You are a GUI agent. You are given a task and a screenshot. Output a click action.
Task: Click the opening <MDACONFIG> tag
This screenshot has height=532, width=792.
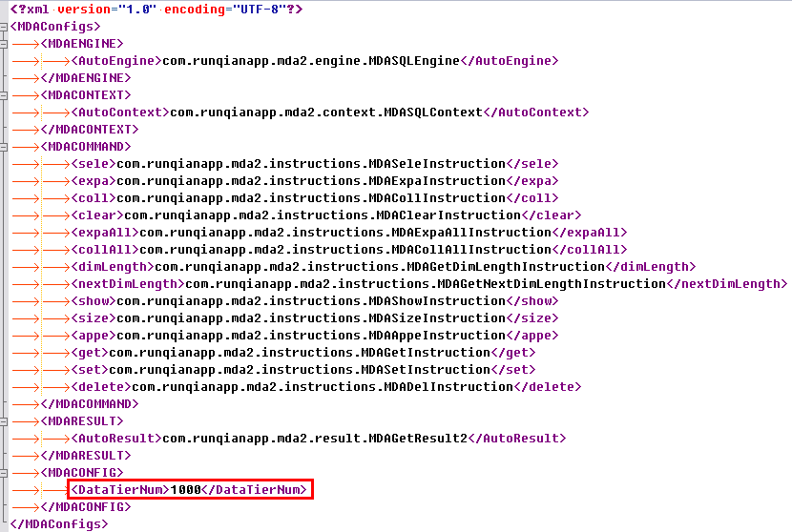click(x=82, y=473)
